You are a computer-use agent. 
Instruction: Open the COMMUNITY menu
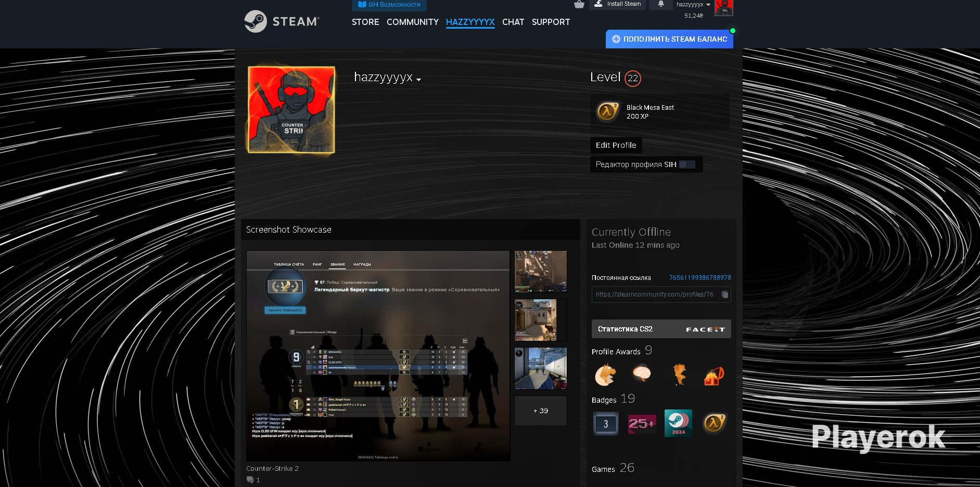point(413,22)
